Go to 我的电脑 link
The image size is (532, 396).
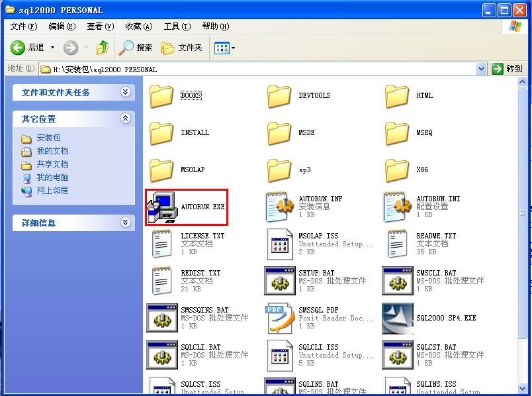click(x=52, y=177)
